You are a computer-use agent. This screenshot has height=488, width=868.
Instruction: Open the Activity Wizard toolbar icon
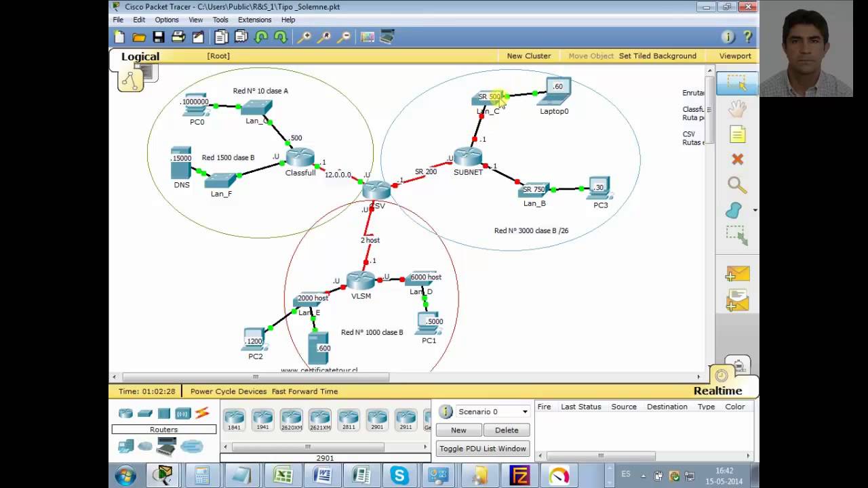click(x=198, y=37)
